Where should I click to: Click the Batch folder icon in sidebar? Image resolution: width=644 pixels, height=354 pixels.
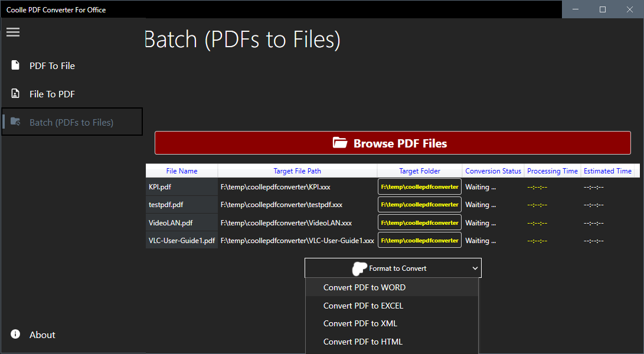click(15, 122)
